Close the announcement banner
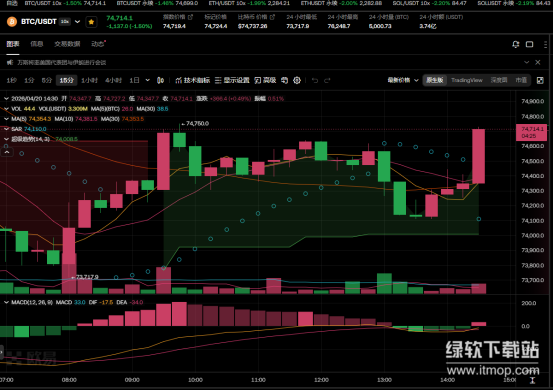Image resolution: width=554 pixels, height=390 pixels. coord(538,62)
